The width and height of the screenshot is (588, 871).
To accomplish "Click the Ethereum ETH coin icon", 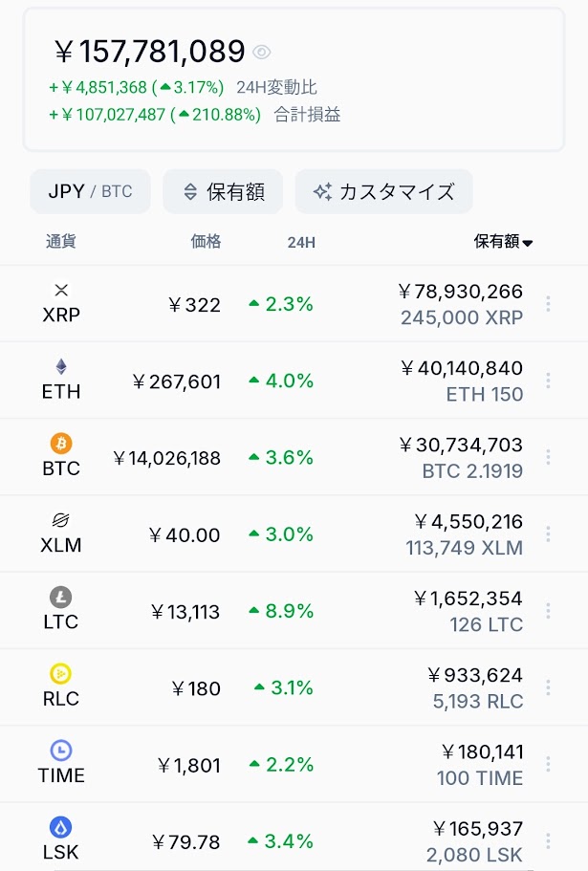I will click(61, 366).
